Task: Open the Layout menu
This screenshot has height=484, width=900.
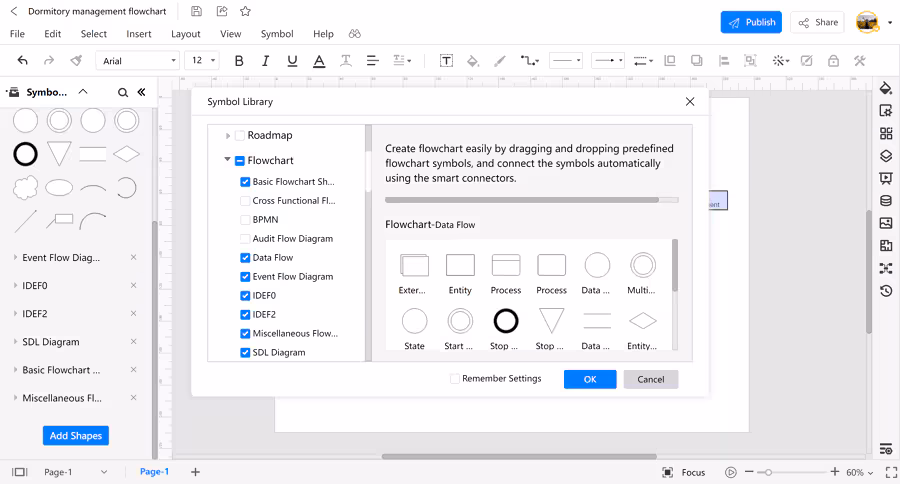Action: pyautogui.click(x=185, y=34)
